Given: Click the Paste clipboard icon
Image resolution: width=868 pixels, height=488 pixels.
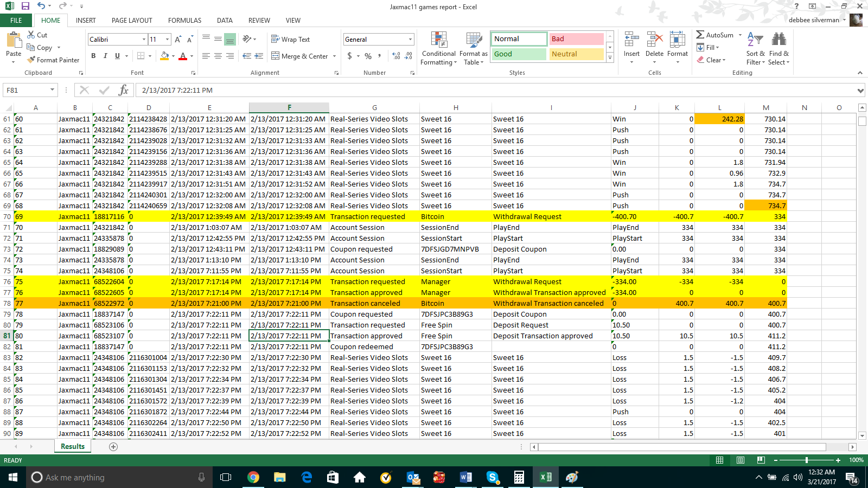Looking at the screenshot, I should pyautogui.click(x=14, y=41).
